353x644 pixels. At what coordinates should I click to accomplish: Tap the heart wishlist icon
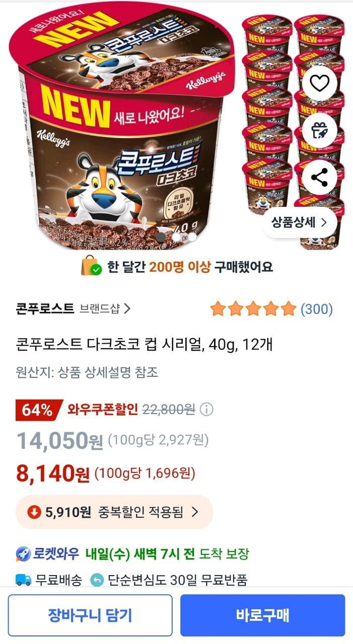[x=319, y=83]
